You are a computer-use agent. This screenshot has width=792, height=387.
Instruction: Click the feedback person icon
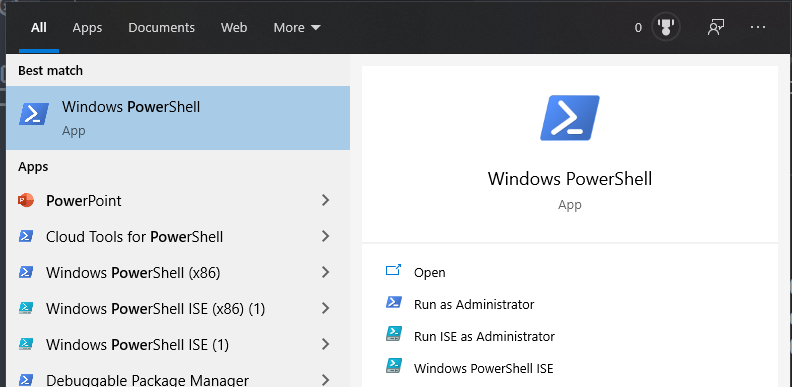(716, 27)
